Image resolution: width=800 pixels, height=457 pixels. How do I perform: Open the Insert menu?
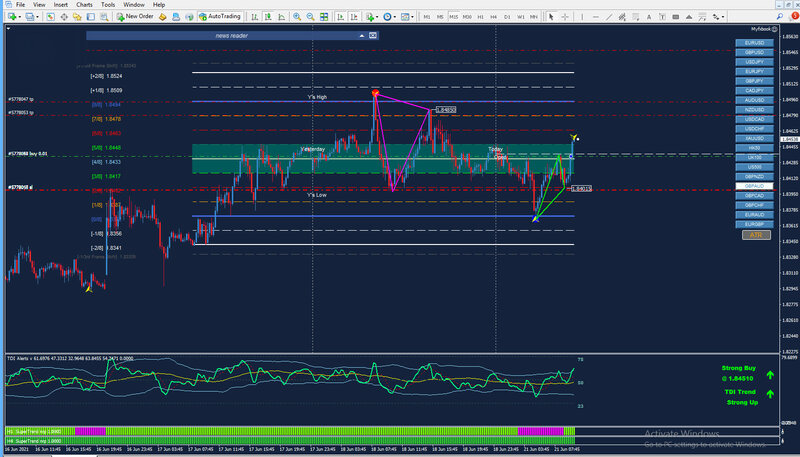click(61, 5)
